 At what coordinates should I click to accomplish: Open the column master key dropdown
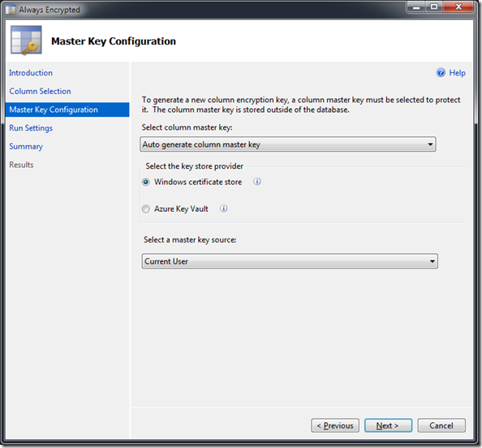pos(288,144)
